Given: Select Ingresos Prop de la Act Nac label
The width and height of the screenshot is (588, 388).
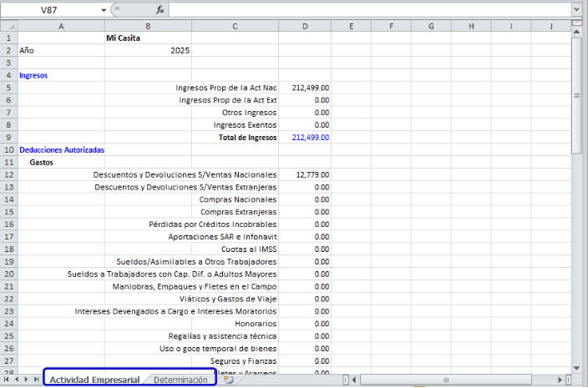Looking at the screenshot, I should 226,88.
